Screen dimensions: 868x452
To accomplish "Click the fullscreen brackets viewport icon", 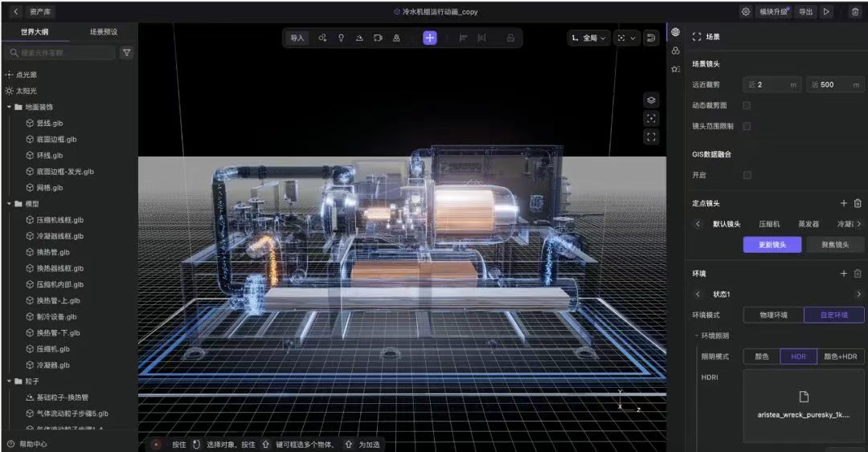I will (x=651, y=136).
